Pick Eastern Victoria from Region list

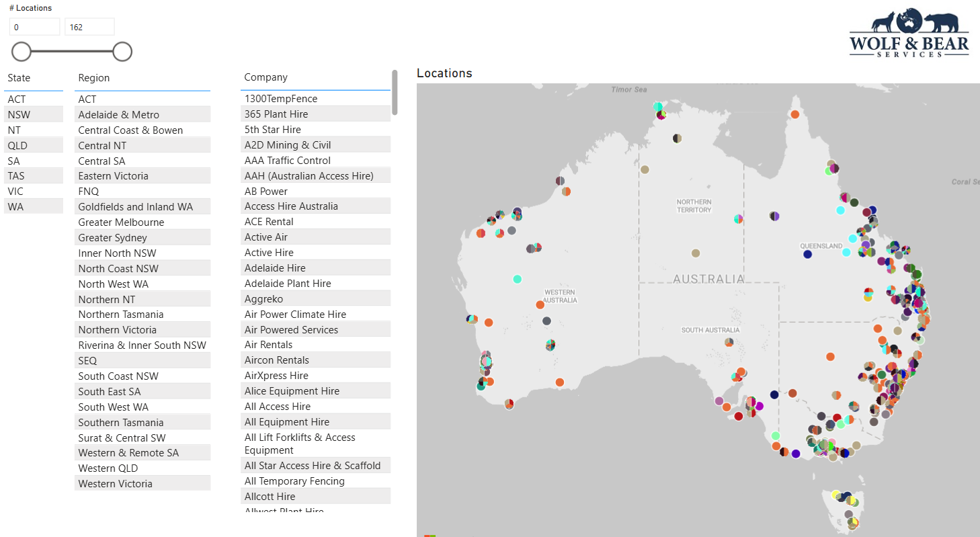(142, 176)
